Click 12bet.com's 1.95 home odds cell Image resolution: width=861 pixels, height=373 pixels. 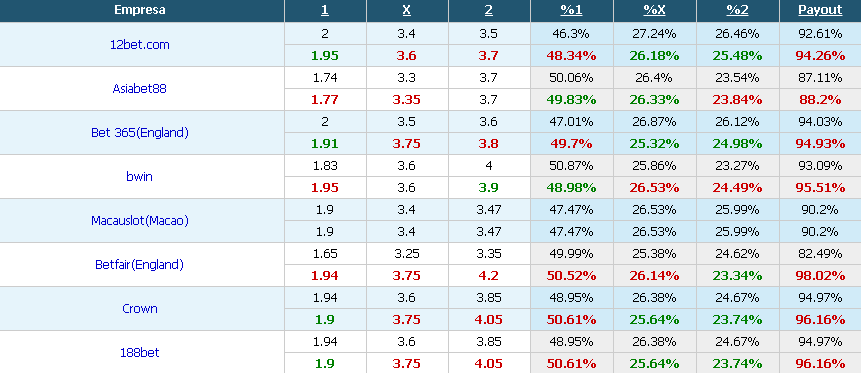point(325,55)
